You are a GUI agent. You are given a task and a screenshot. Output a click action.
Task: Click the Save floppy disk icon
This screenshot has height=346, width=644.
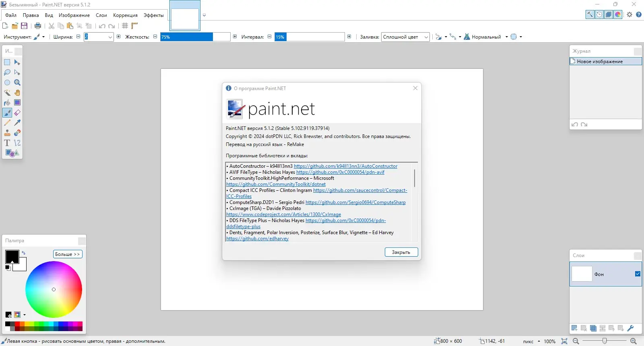24,26
